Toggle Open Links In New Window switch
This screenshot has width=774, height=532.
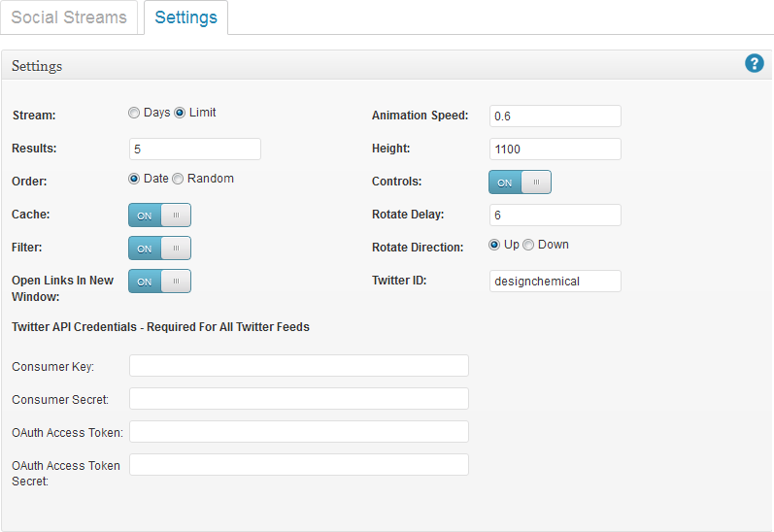coord(159,282)
